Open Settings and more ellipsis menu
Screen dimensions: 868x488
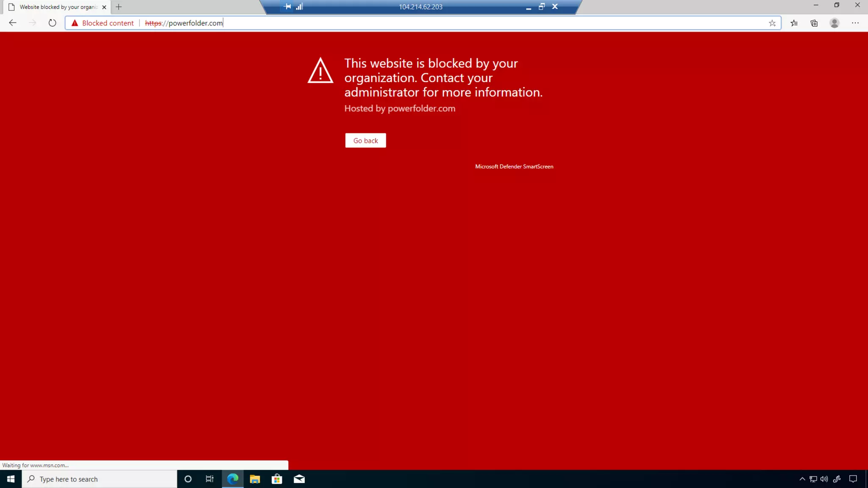pyautogui.click(x=855, y=23)
